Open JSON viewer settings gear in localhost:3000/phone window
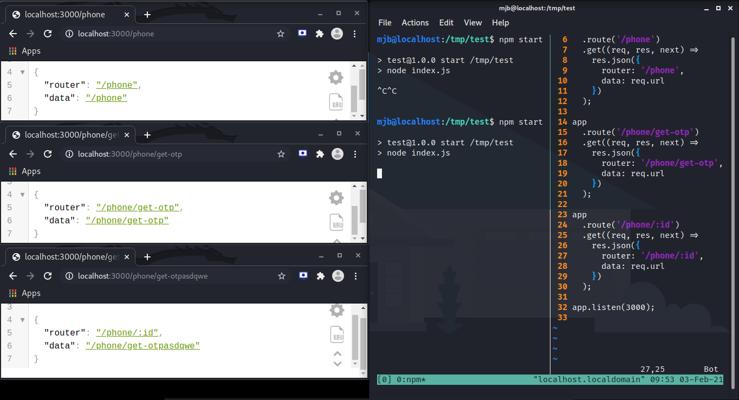This screenshot has width=739, height=400. [x=336, y=77]
